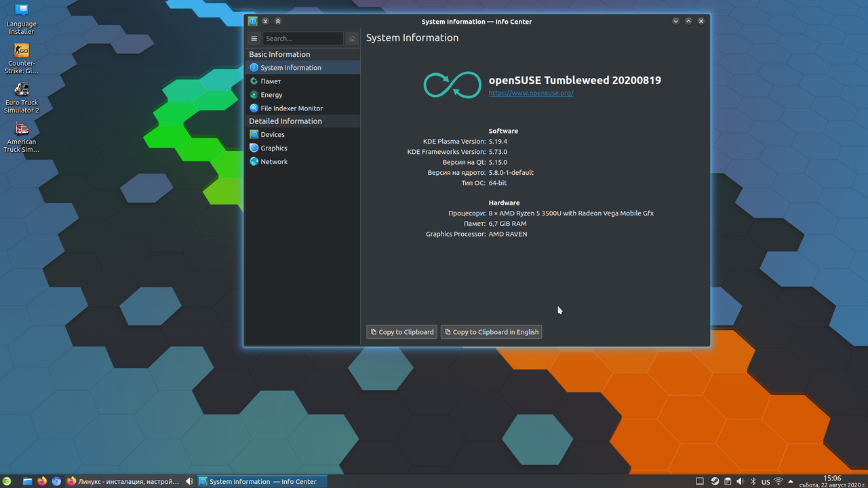This screenshot has height=488, width=868.
Task: Click the openSUSE Tumbleweed 20200819 heading
Action: (x=575, y=80)
